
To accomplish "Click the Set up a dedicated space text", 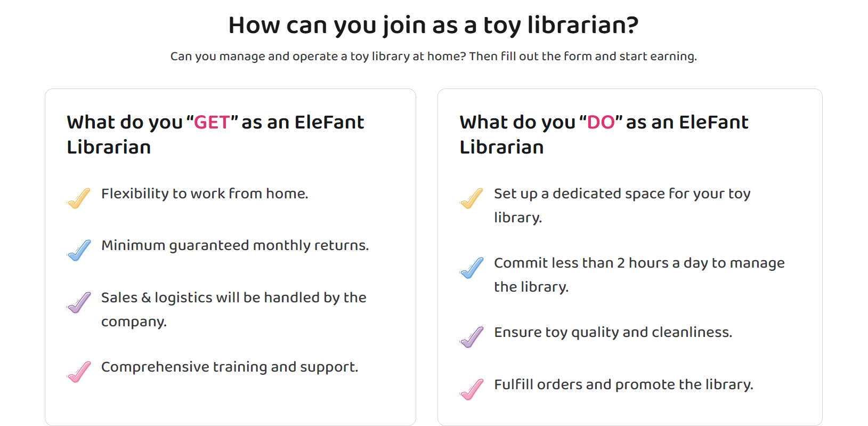I will click(x=622, y=205).
